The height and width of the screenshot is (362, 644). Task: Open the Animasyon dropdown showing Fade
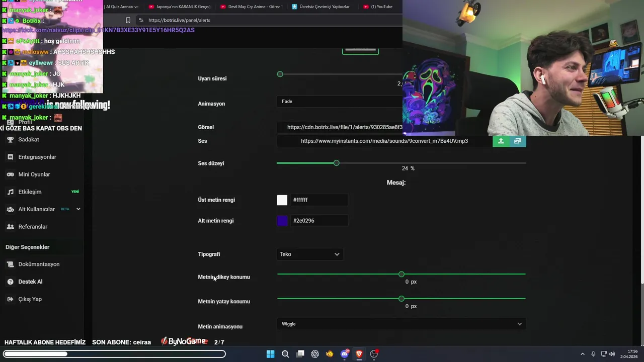tap(340, 102)
